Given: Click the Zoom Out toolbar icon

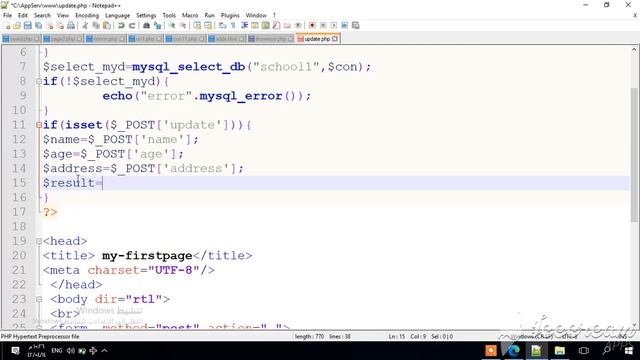Looking at the screenshot, I should click(183, 25).
